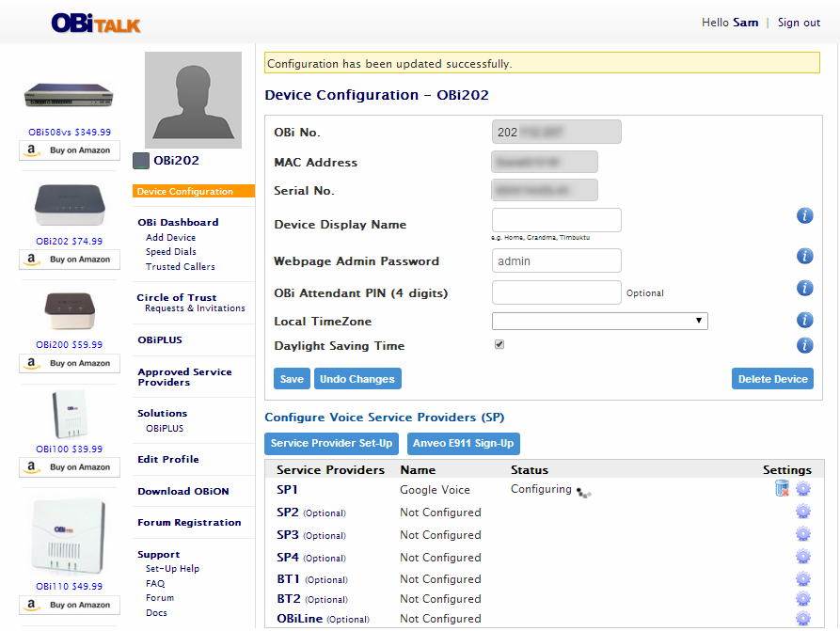
Task: Open SP1 gear settings
Action: [803, 489]
